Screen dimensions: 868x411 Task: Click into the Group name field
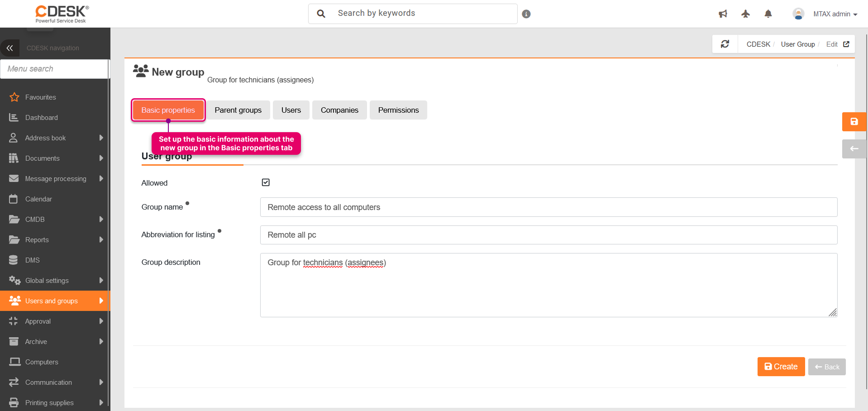click(548, 207)
